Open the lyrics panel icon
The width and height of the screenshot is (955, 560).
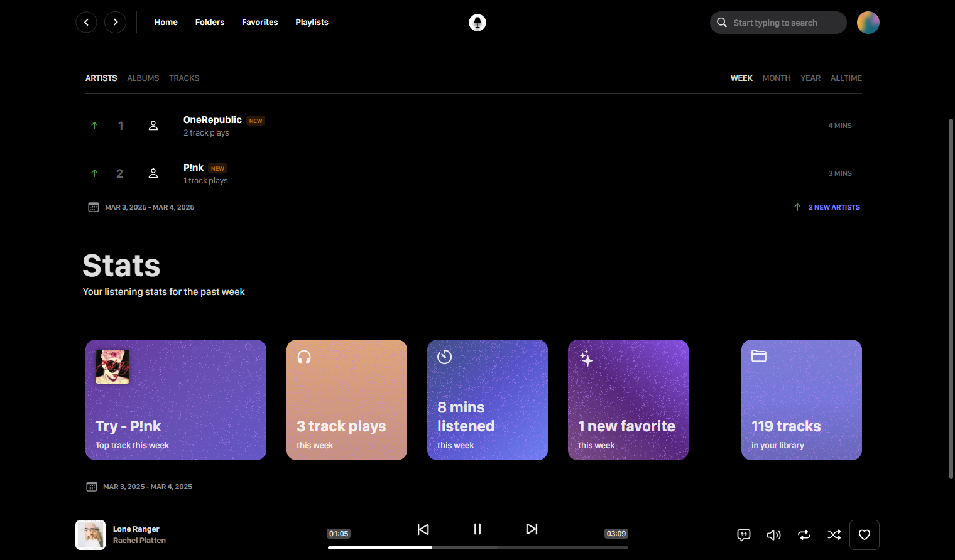744,535
